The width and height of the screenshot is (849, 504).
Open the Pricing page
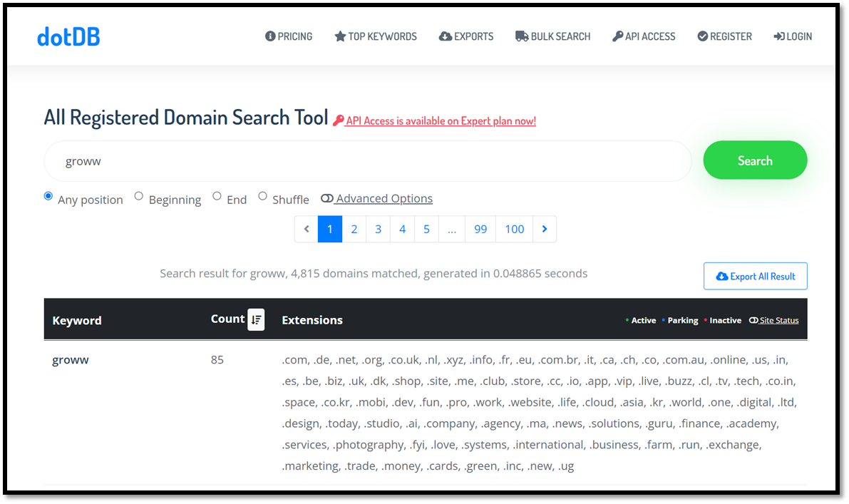click(289, 36)
